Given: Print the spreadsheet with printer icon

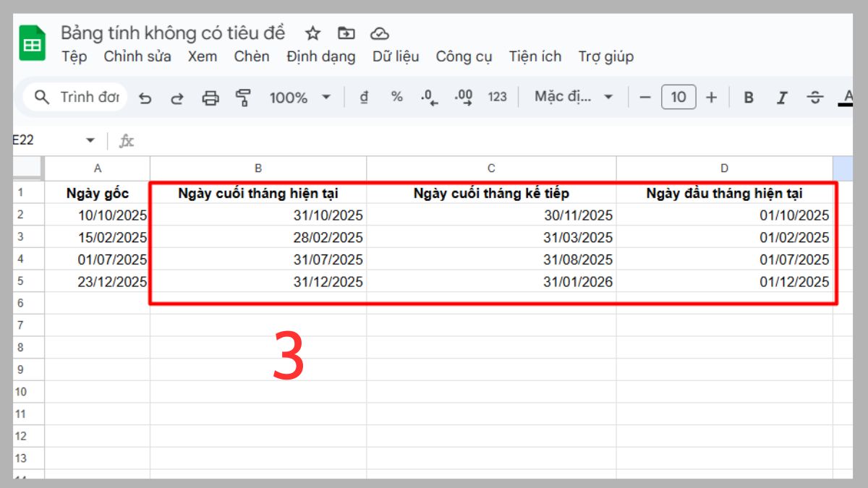Looking at the screenshot, I should click(210, 98).
